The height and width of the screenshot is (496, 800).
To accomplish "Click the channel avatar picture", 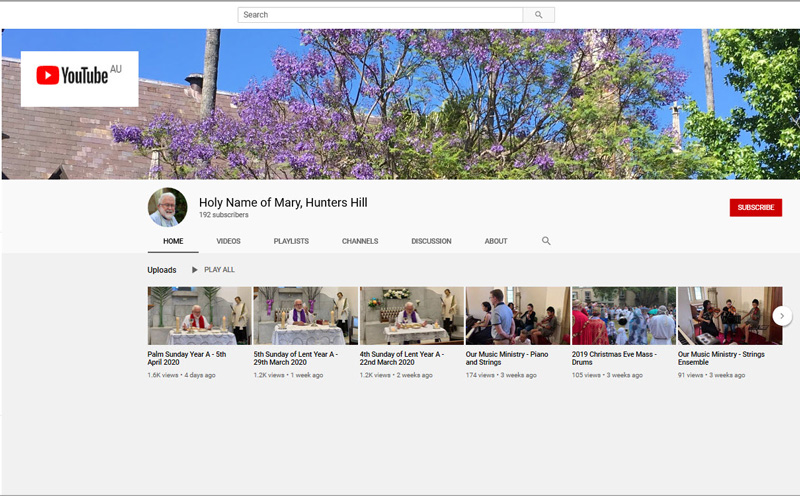I will pos(167,207).
